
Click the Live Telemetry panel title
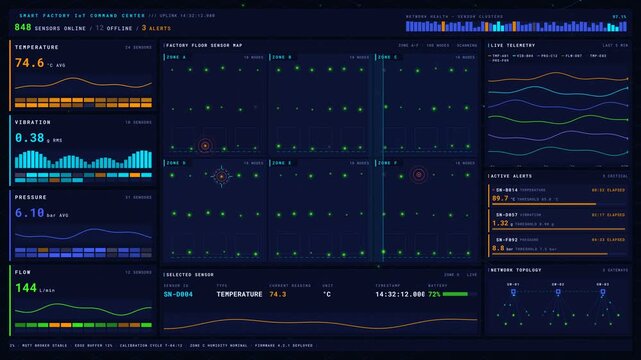tap(513, 45)
